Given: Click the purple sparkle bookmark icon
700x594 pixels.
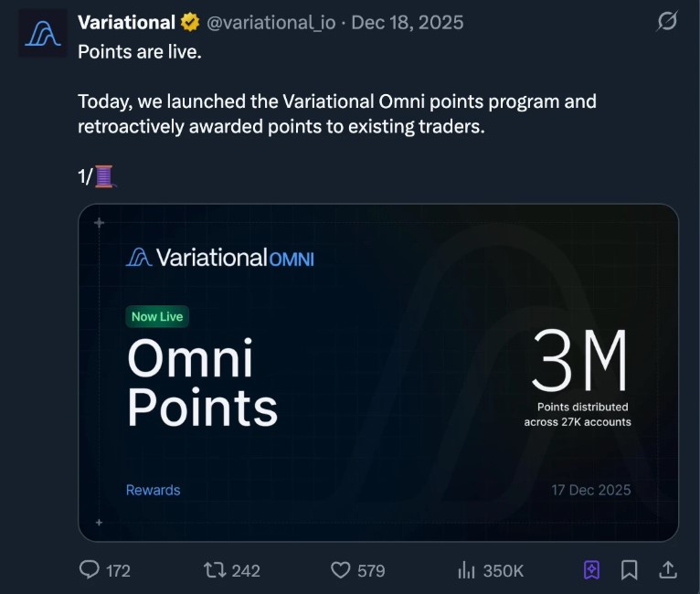Looking at the screenshot, I should tap(591, 570).
